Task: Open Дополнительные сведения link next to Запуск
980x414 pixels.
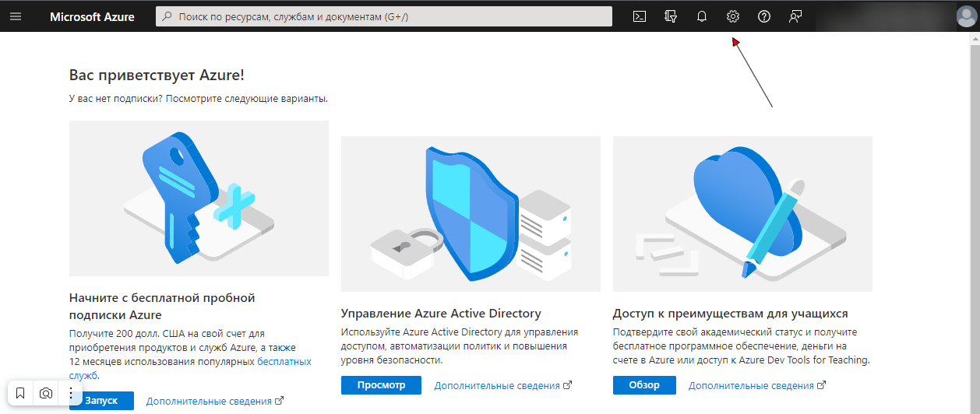Action: [x=215, y=401]
